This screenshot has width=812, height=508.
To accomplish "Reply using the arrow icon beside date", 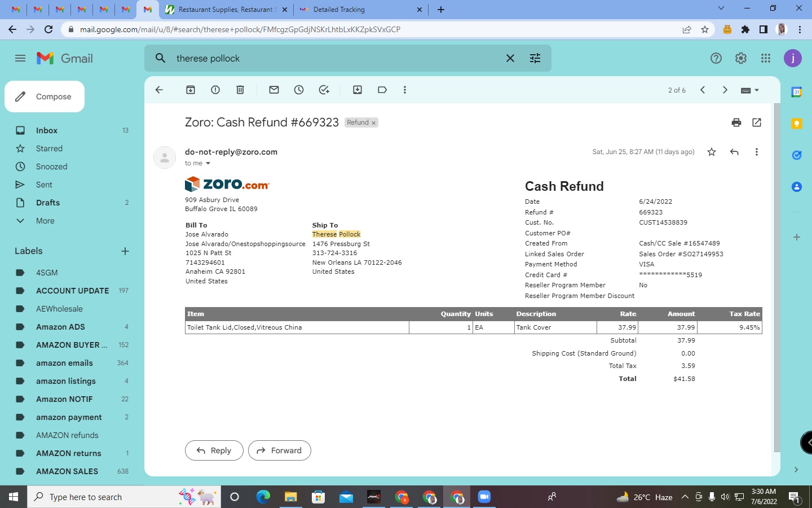I will click(734, 152).
